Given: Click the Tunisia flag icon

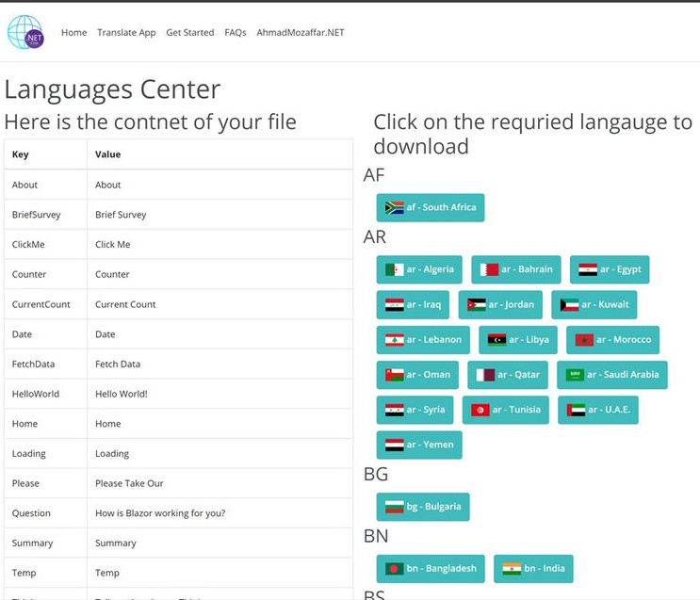Looking at the screenshot, I should click(x=480, y=411).
